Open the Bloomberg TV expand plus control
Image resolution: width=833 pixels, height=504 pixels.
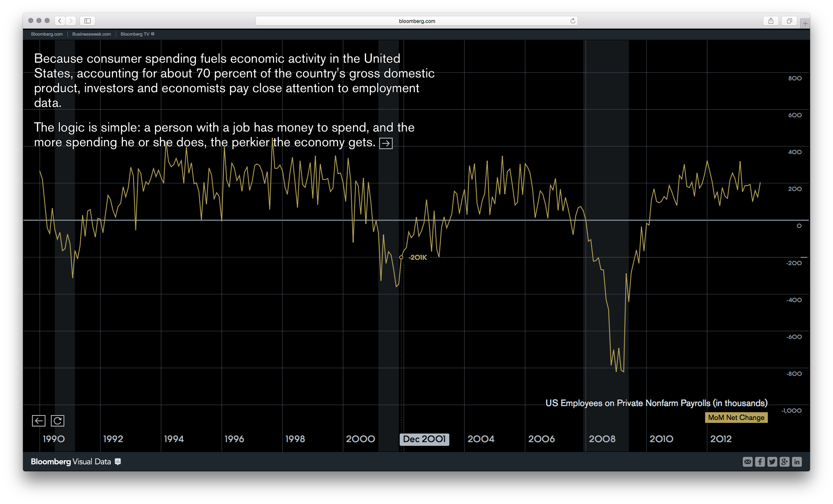tap(152, 34)
